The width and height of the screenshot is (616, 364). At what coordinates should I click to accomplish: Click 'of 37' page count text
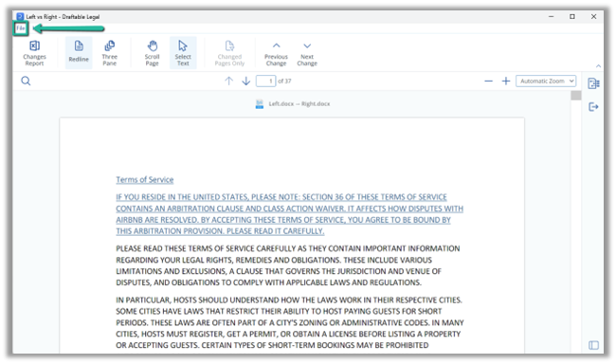point(284,81)
